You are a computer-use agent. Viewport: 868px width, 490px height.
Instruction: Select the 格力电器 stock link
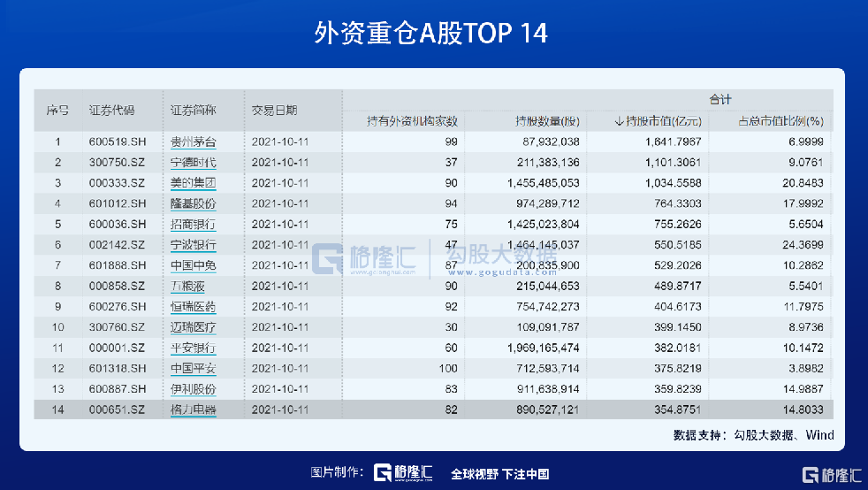point(193,410)
